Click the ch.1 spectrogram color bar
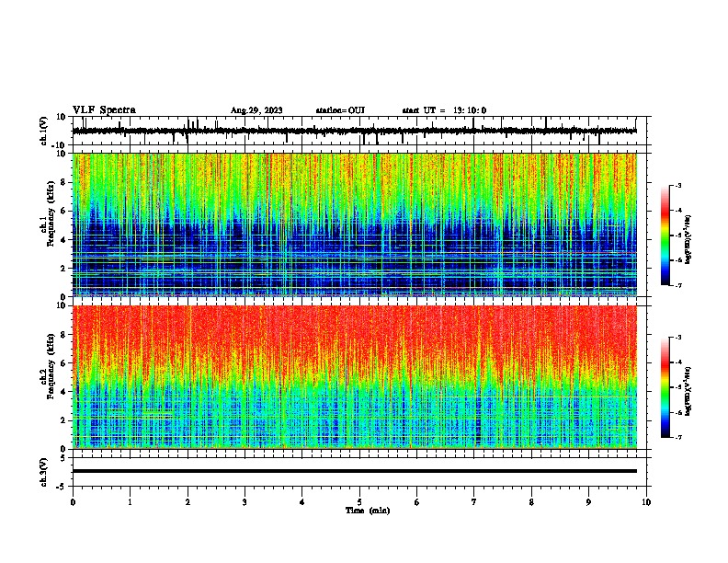The height and width of the screenshot is (563, 728). pyautogui.click(x=665, y=236)
